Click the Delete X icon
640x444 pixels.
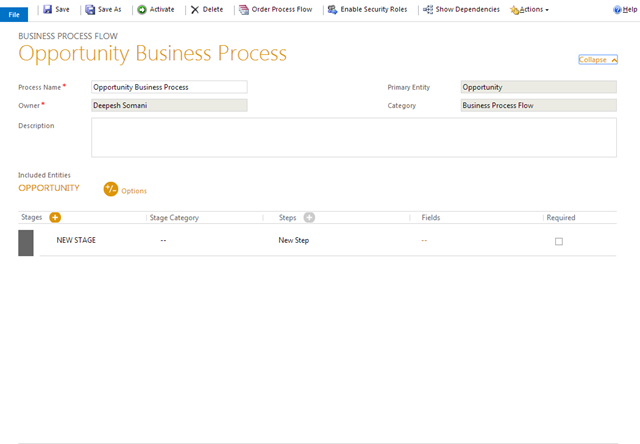(195, 9)
